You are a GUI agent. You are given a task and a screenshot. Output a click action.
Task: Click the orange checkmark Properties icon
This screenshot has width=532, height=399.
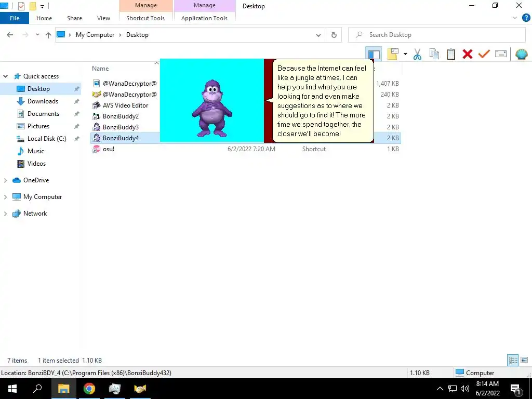(484, 54)
